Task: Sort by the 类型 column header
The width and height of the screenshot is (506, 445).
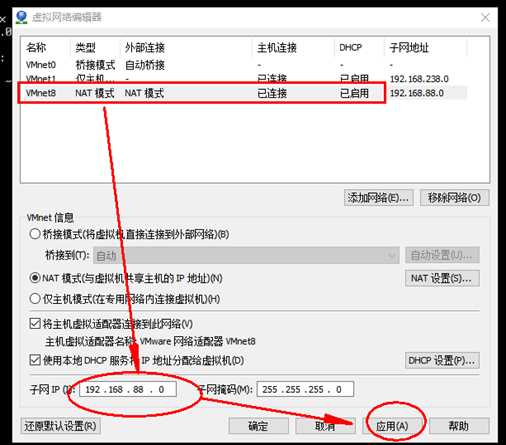Action: (95, 48)
